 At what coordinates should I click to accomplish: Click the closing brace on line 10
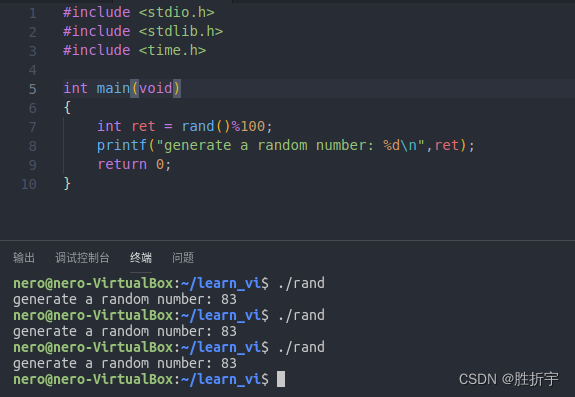tap(67, 183)
